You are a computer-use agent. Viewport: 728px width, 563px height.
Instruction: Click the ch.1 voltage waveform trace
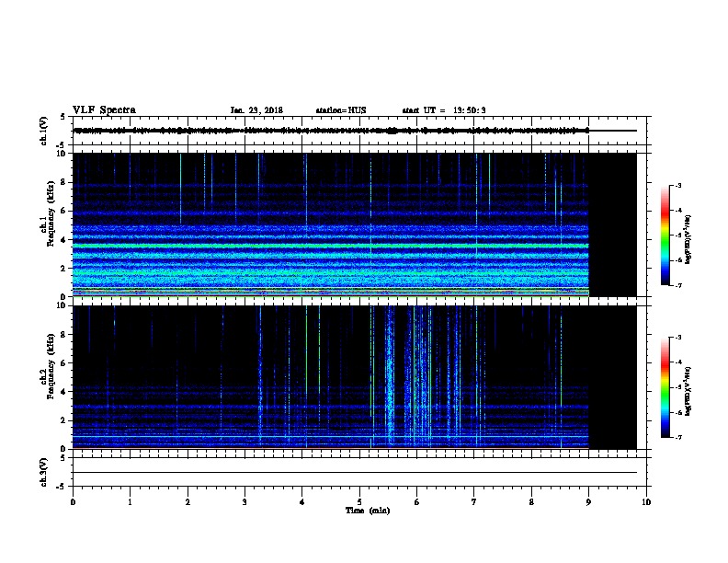click(x=331, y=131)
